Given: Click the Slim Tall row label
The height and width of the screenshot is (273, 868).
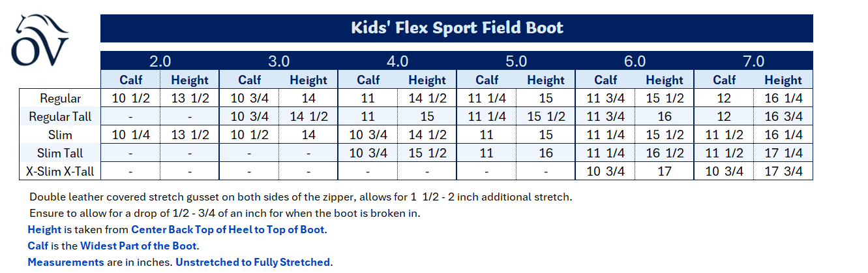Looking at the screenshot, I should pos(60,153).
